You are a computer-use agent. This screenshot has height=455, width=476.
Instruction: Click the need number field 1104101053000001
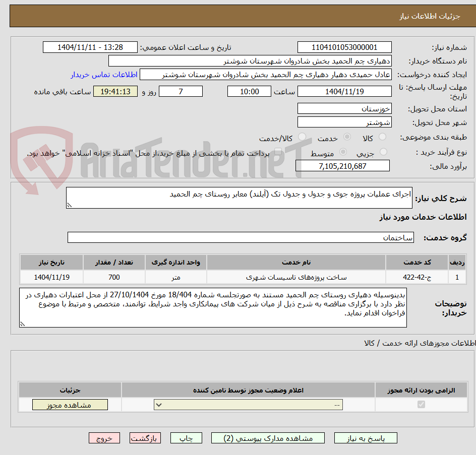pyautogui.click(x=344, y=47)
